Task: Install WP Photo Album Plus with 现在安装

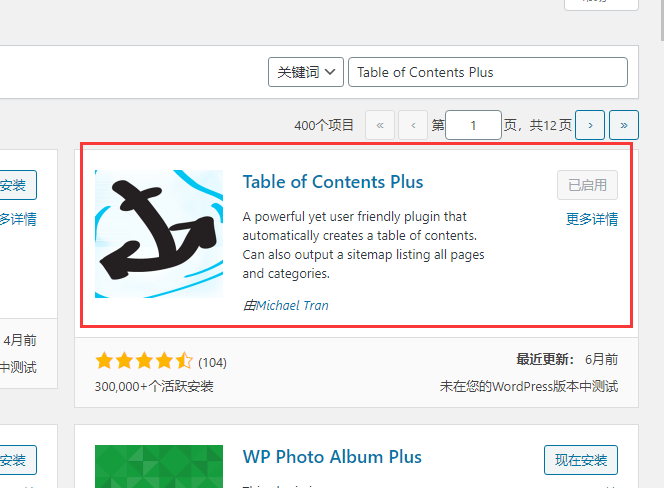Action: tap(581, 460)
